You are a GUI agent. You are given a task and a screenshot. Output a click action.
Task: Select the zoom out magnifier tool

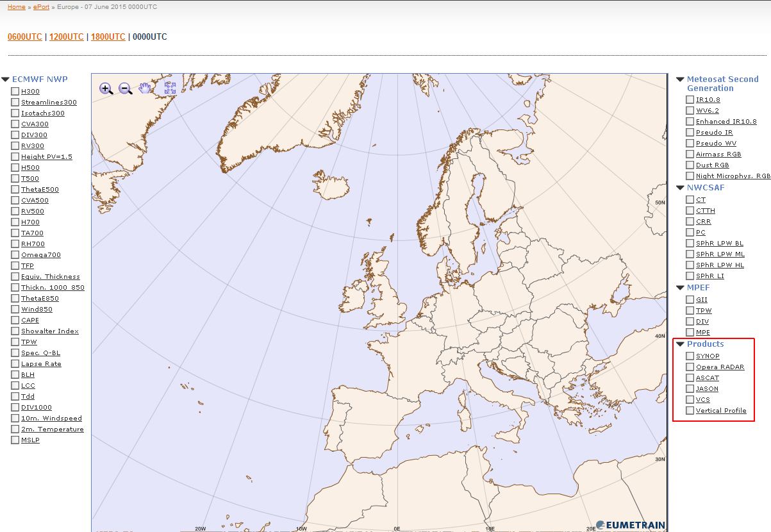point(126,88)
